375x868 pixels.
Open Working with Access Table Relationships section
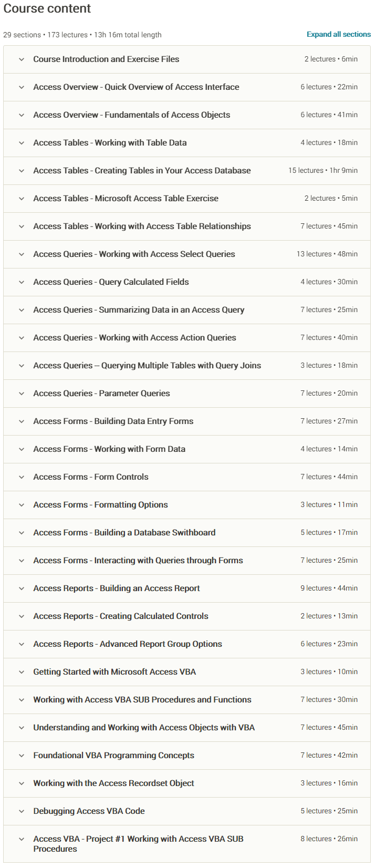point(22,226)
